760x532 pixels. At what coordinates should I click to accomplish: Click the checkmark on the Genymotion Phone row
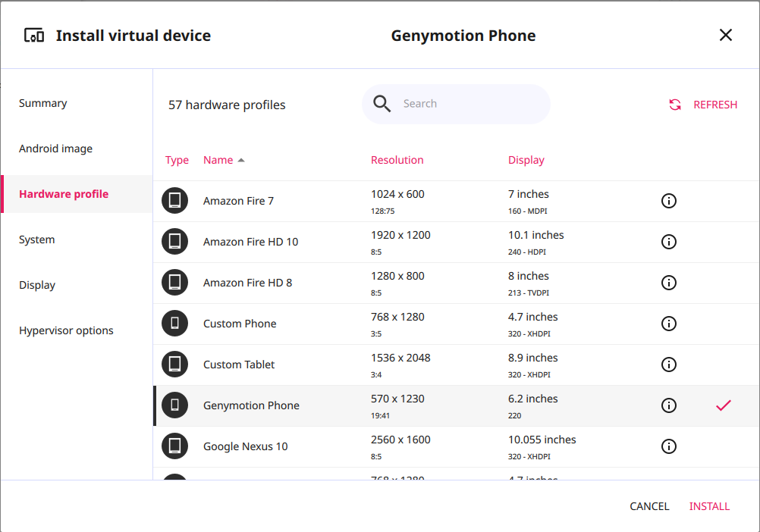pyautogui.click(x=724, y=405)
